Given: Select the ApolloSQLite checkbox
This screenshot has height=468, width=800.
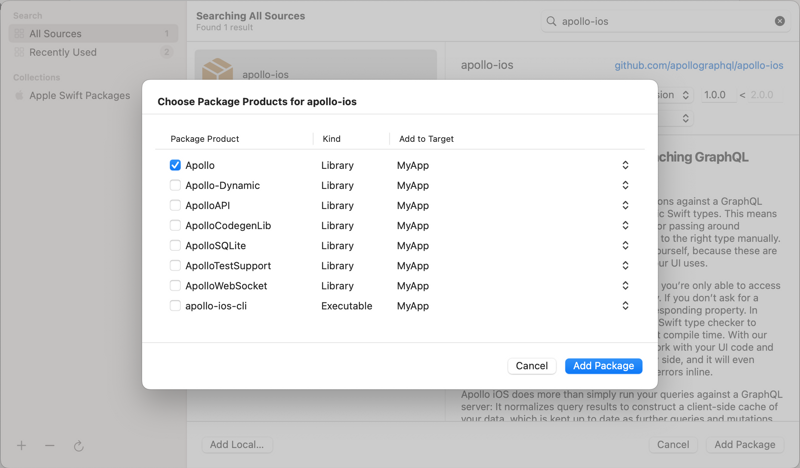Looking at the screenshot, I should 175,245.
